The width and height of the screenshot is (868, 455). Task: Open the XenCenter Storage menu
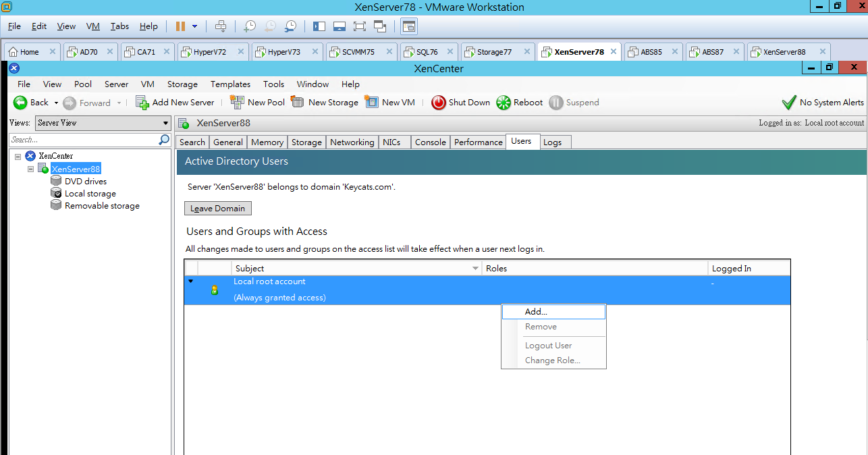tap(182, 84)
